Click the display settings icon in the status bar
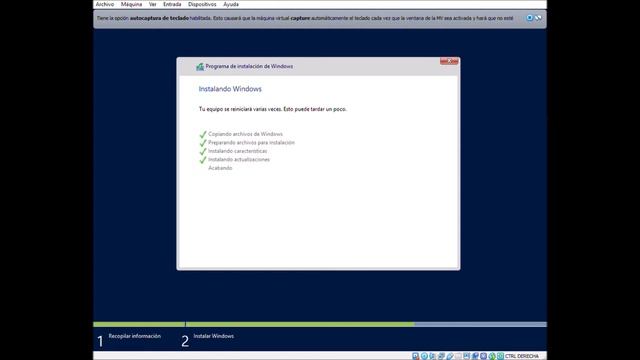Image resolution: width=640 pixels, height=360 pixels. point(467,356)
